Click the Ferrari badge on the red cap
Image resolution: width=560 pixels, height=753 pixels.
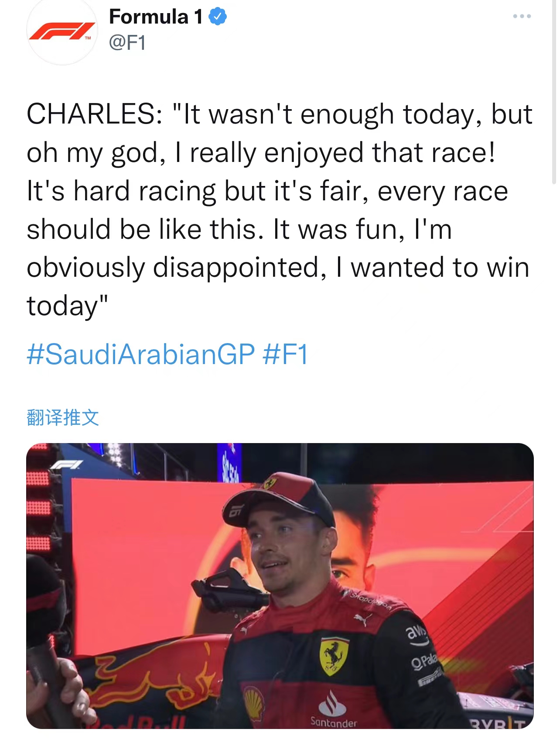(x=270, y=483)
